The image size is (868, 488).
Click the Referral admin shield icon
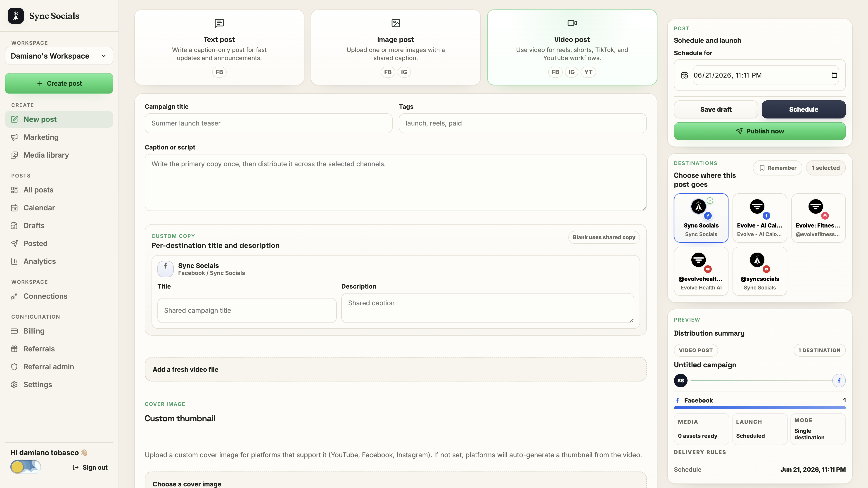pos(14,367)
